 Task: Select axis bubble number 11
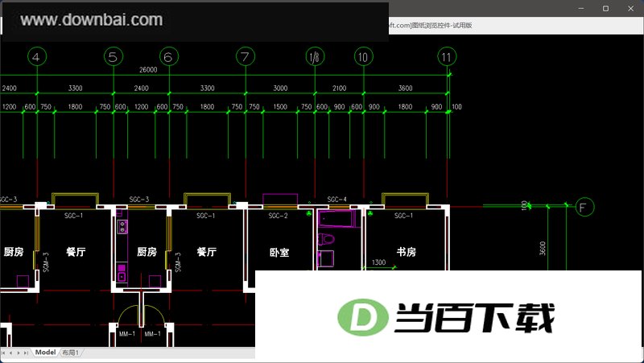[447, 56]
